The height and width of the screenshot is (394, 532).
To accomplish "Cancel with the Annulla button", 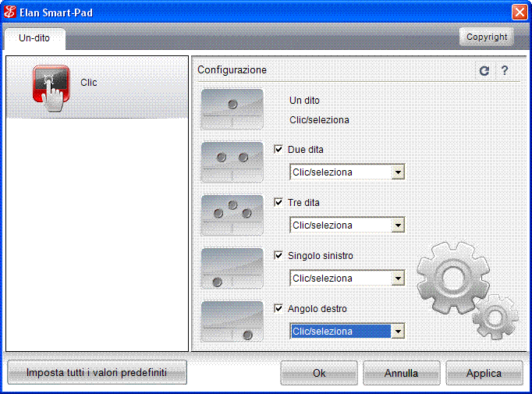I will pos(402,373).
